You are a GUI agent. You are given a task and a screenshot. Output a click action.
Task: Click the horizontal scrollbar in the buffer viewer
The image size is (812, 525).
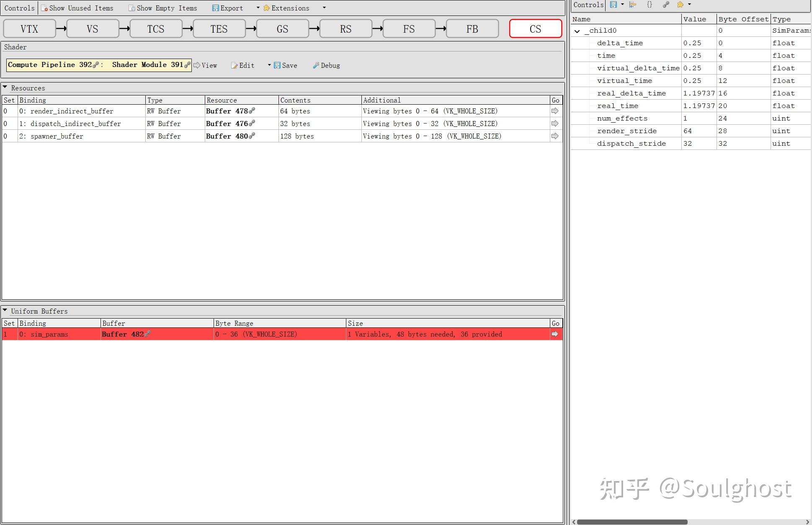(632, 522)
